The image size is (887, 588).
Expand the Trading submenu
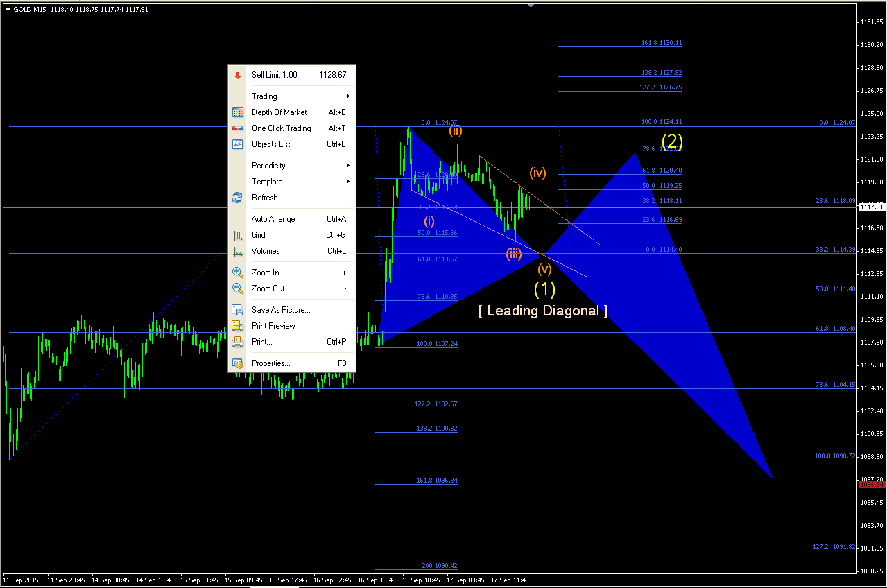[x=291, y=96]
